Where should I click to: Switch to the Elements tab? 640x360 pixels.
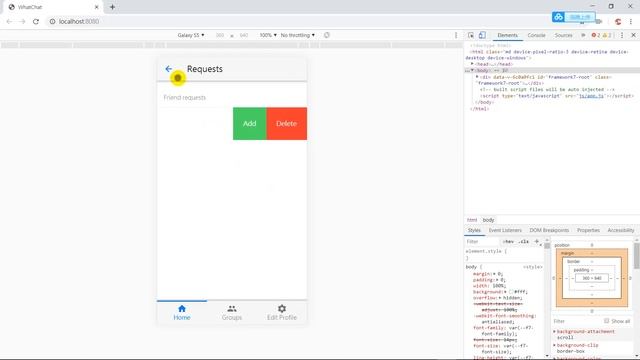[x=507, y=35]
